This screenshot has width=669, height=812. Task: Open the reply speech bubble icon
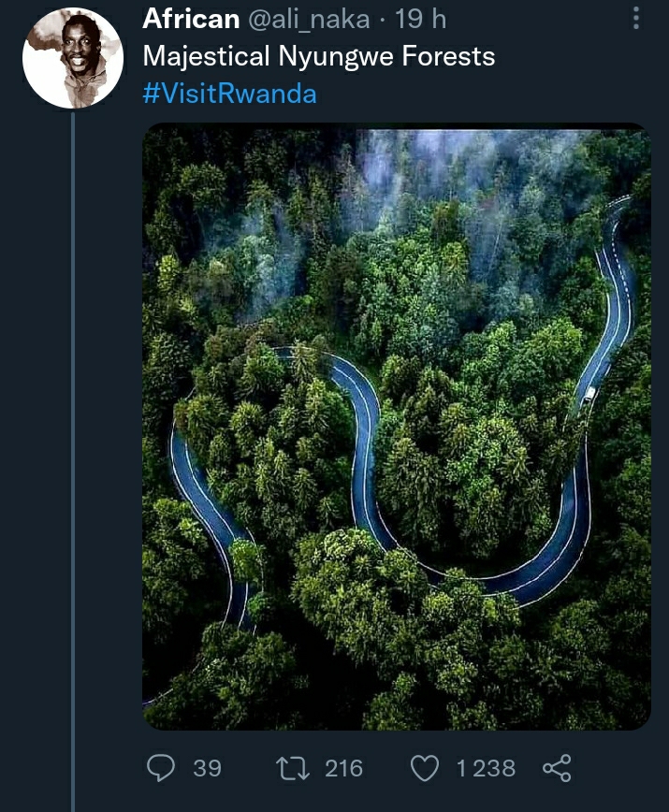tap(161, 767)
